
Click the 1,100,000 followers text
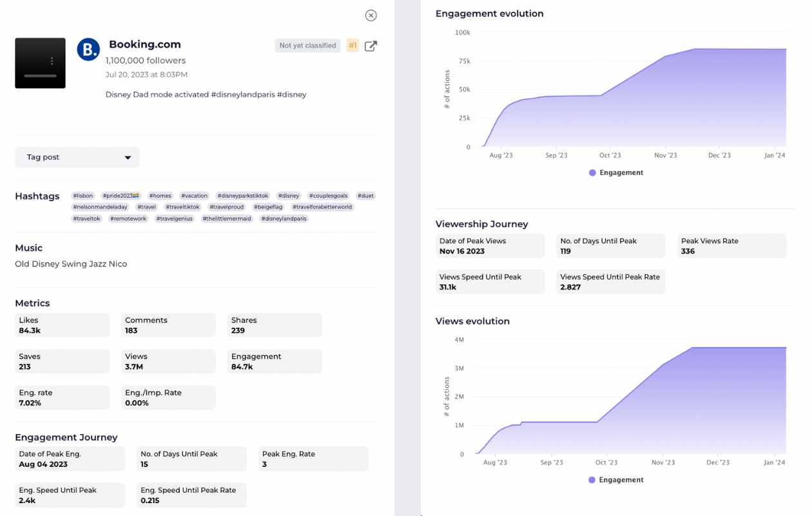(x=146, y=61)
